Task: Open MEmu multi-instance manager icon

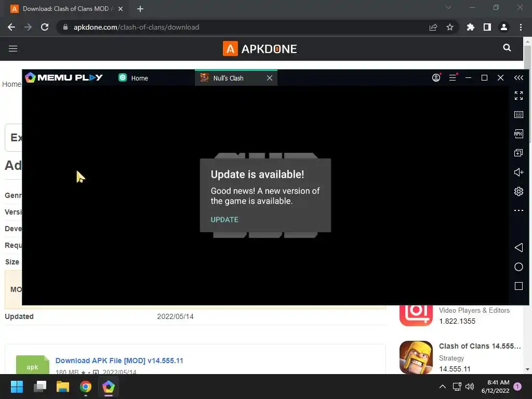Action: [x=518, y=153]
